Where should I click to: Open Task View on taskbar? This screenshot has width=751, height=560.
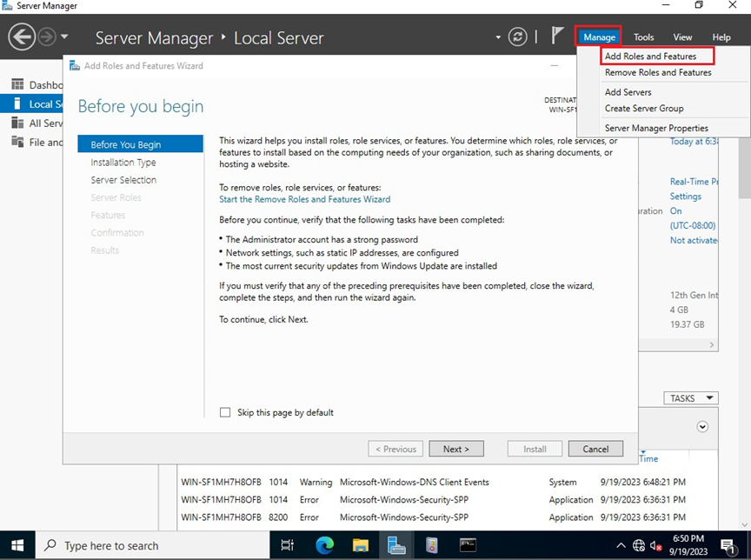pos(287,545)
